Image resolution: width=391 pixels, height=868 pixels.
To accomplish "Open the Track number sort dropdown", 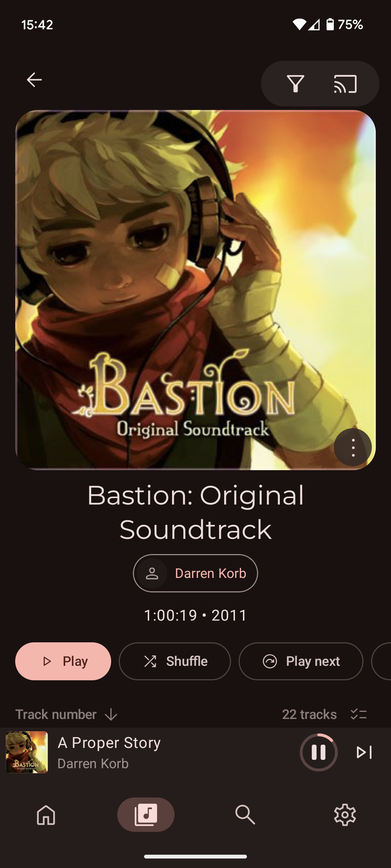I will (56, 714).
